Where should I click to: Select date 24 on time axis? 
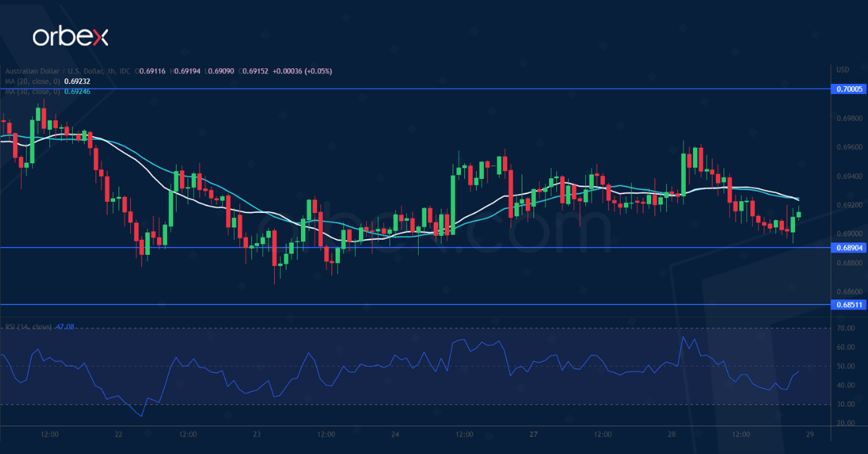pos(395,434)
